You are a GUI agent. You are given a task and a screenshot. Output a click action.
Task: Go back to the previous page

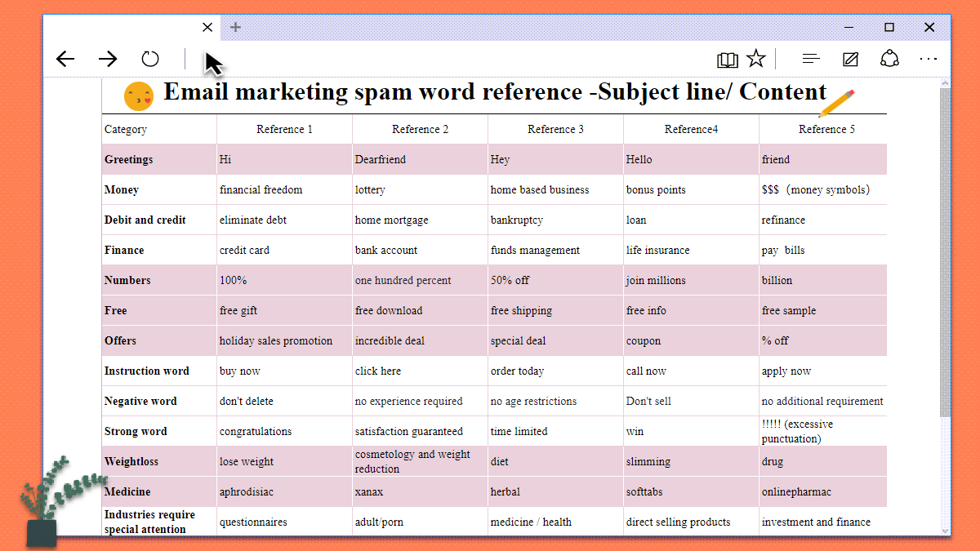[x=65, y=59]
